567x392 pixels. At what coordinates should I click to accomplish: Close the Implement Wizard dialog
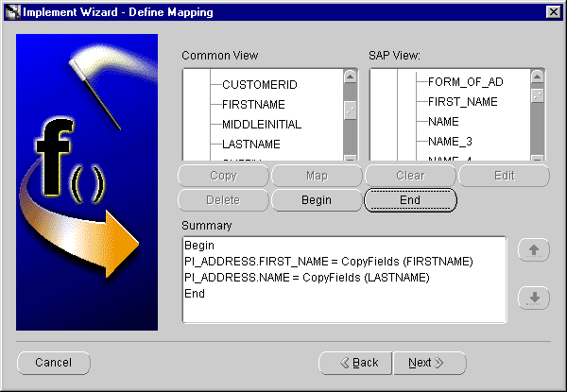[553, 12]
